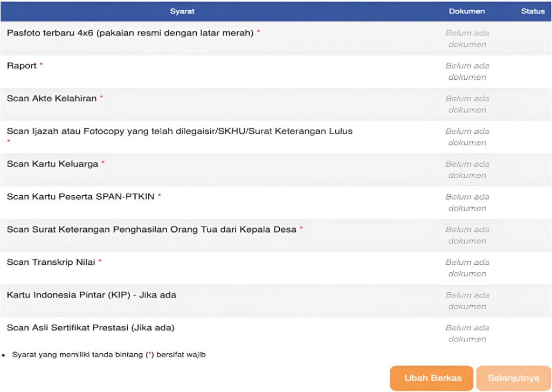Select Scan Surat Keterangan Penghasilan Orang Tua
Screen dimensions: 552x392
151,230
